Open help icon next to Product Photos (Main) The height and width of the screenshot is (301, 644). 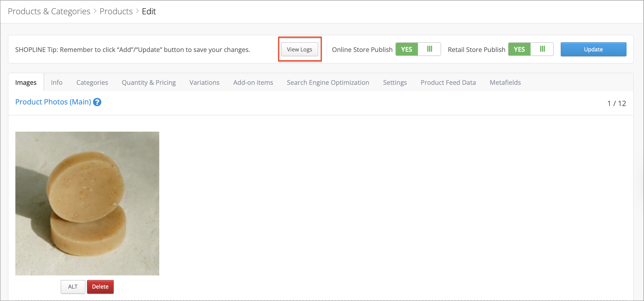[x=97, y=102]
